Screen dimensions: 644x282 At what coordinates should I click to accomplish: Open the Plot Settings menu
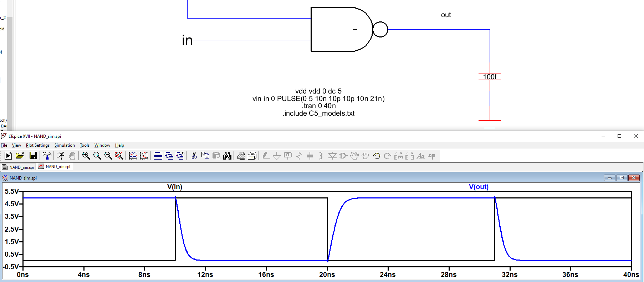[38, 145]
